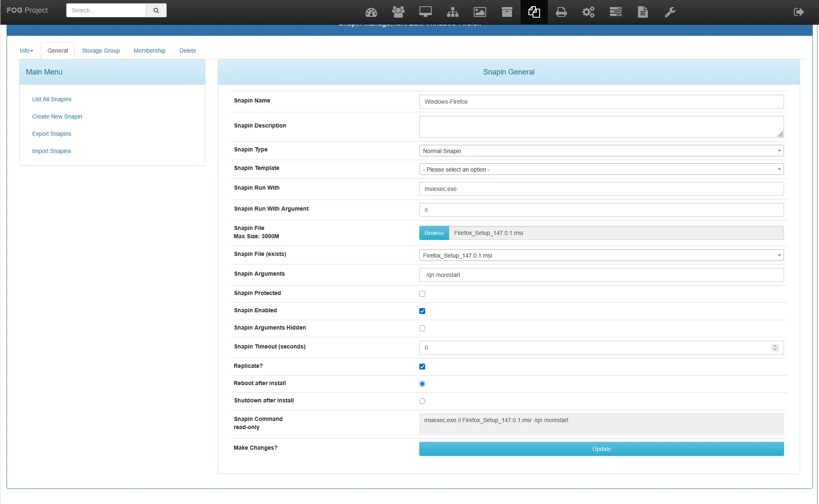Click the Update button
The image size is (819, 504).
[x=601, y=449]
